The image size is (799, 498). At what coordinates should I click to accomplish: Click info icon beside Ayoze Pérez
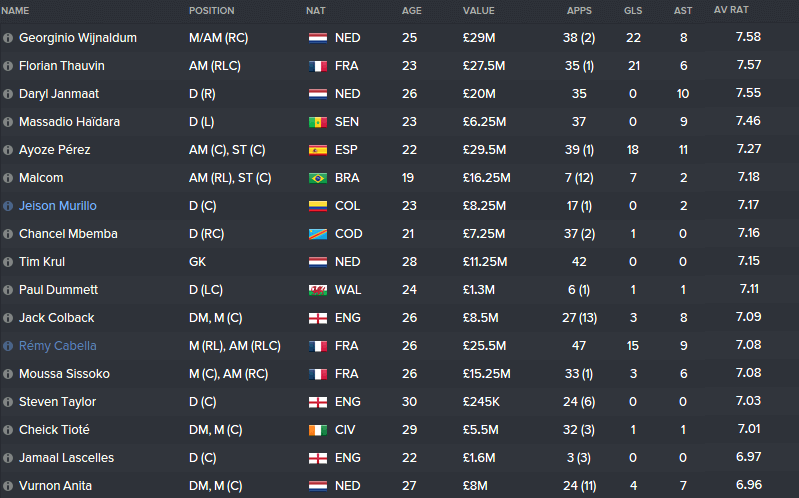click(x=8, y=150)
